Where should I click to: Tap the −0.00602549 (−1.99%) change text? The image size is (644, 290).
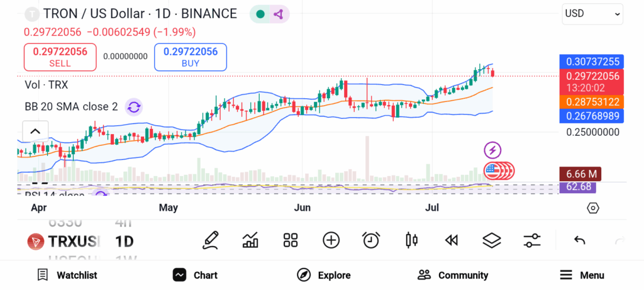click(142, 32)
